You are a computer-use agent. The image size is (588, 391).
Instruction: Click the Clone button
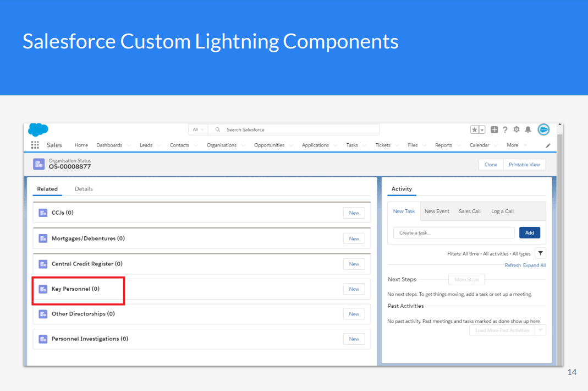[491, 165]
